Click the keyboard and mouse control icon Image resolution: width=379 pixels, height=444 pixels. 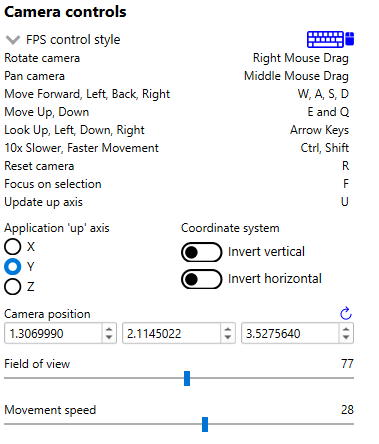330,39
